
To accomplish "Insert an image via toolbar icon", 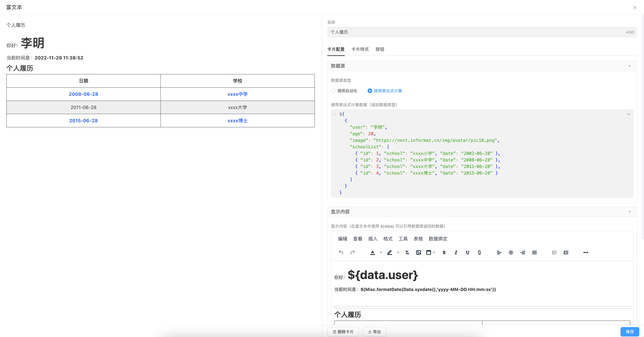I will coord(419,252).
